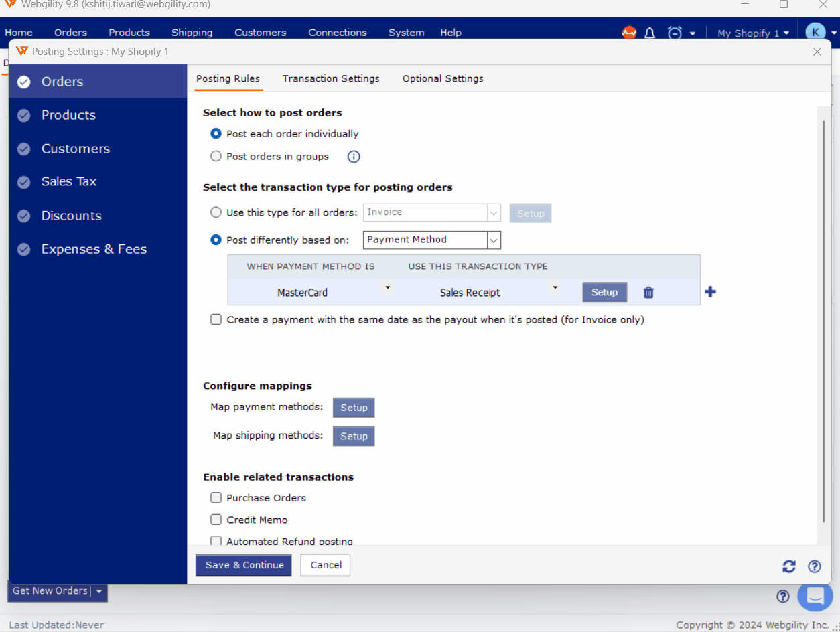The width and height of the screenshot is (840, 632).
Task: Open the MasterCard payment method dropdown
Action: 387,288
